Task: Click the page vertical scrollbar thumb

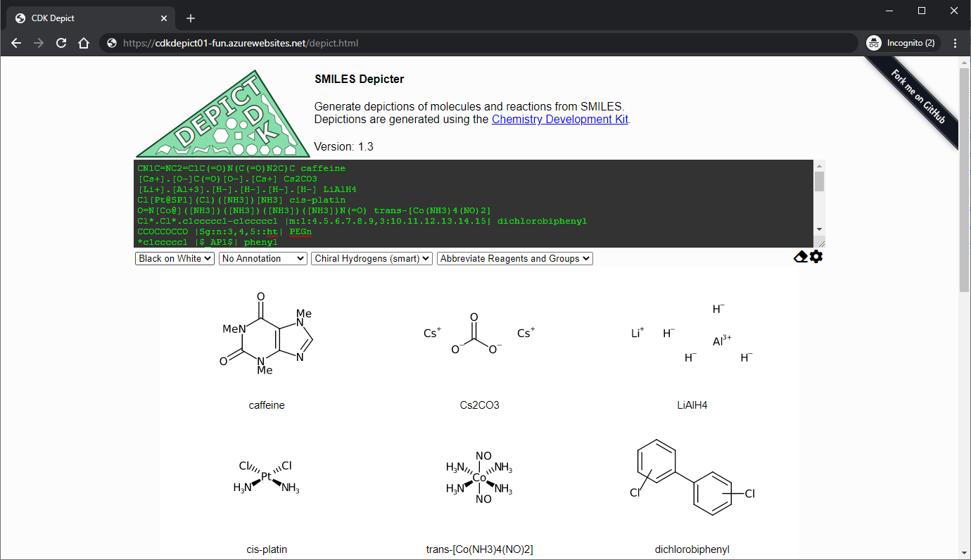Action: pos(965,179)
